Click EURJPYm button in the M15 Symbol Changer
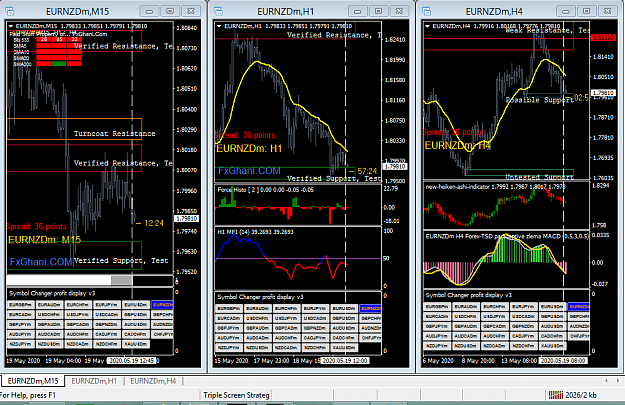This screenshot has width=625, height=405. point(107,305)
